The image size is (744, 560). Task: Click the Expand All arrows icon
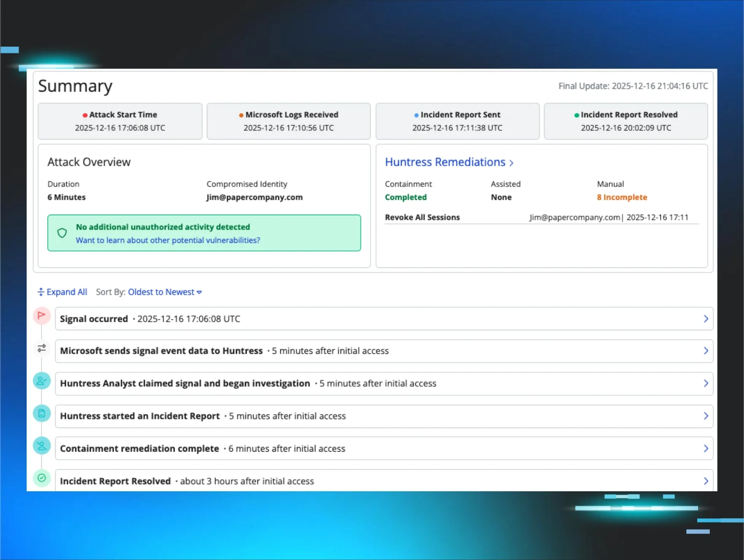point(41,292)
